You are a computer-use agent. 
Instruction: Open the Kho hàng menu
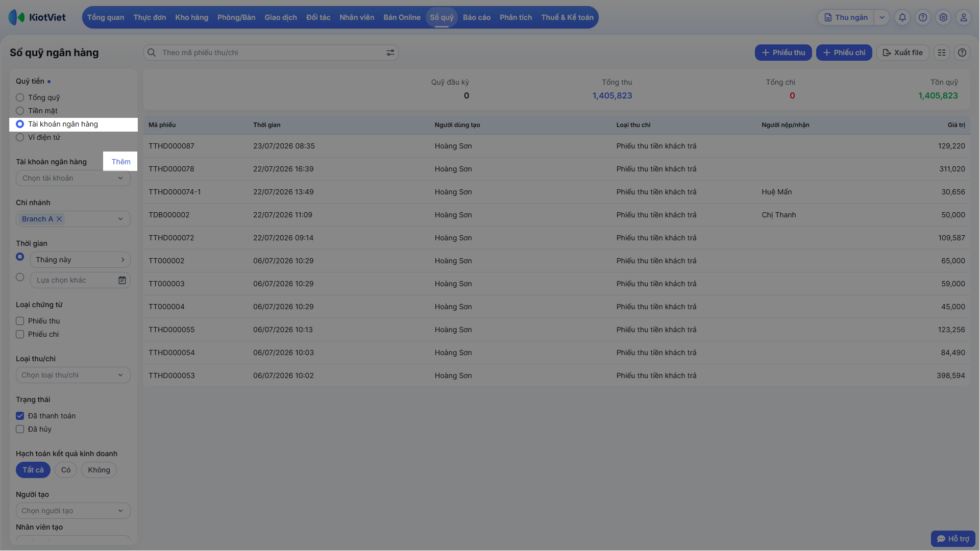(x=191, y=17)
